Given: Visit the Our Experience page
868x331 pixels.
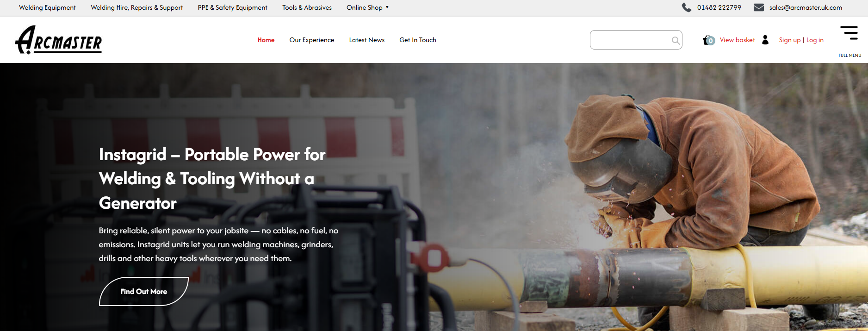Looking at the screenshot, I should 311,40.
